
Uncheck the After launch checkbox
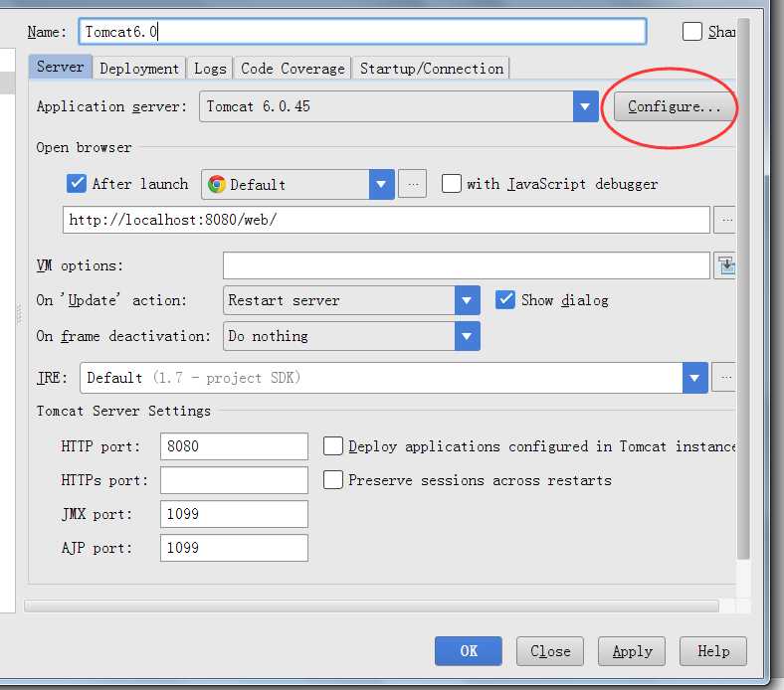click(x=77, y=184)
